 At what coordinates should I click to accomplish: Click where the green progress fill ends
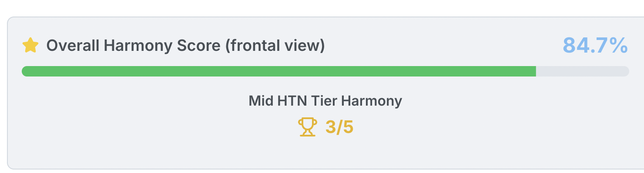(x=536, y=71)
